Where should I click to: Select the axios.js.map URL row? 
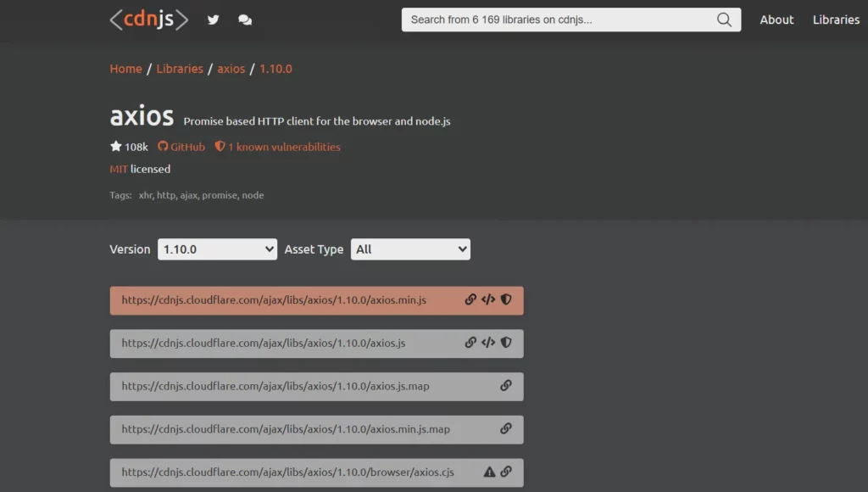(x=317, y=386)
